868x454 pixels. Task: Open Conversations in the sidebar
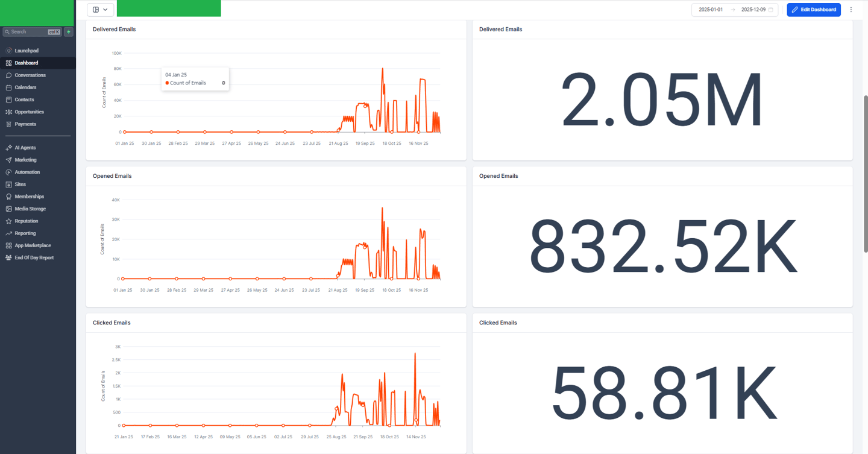coord(30,75)
